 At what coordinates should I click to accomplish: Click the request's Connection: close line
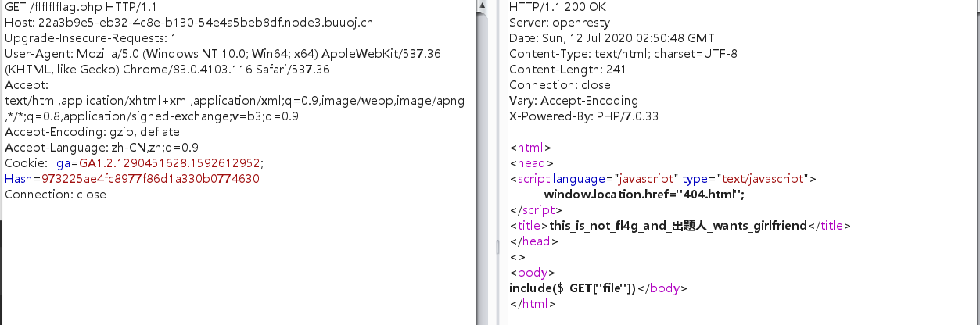coord(56,195)
